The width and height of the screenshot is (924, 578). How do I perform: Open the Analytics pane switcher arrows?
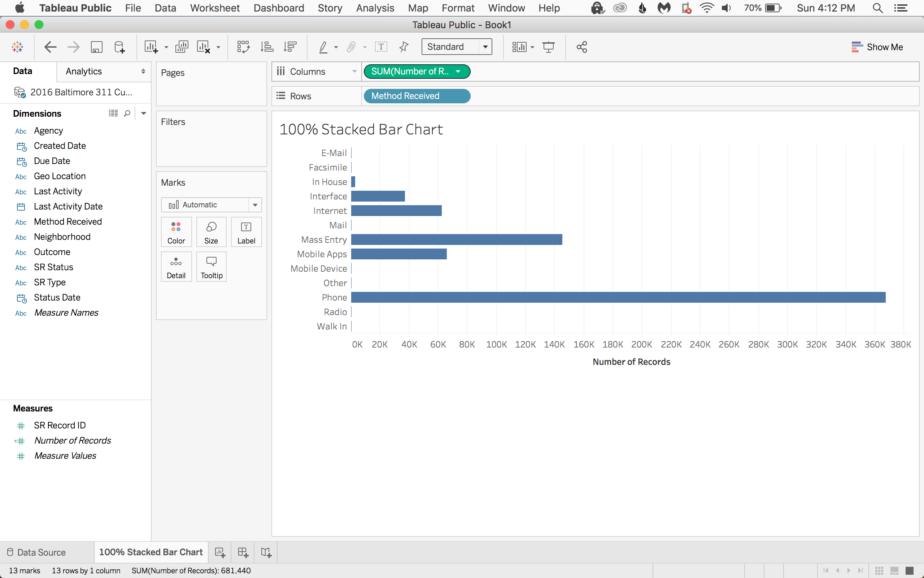coord(143,72)
